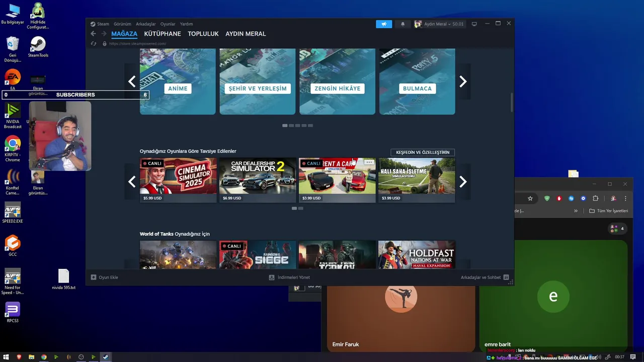Open nivida 595.txt file on desktop
Viewport: 644px width, 362px height.
pos(63,279)
